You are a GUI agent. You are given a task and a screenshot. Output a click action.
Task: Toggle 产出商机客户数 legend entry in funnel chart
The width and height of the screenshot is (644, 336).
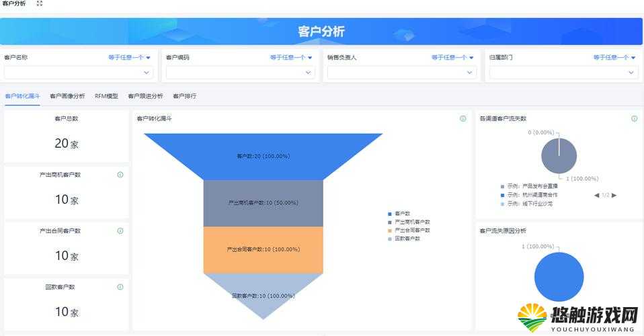(x=409, y=222)
